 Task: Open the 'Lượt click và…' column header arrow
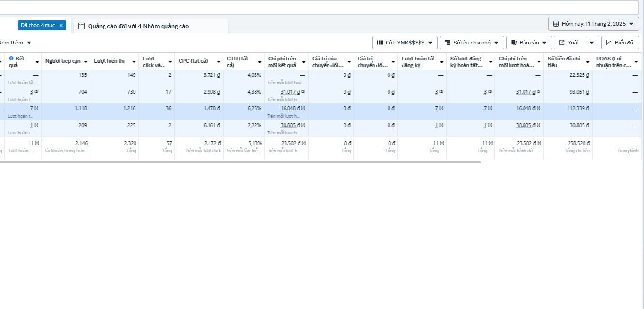[170, 62]
